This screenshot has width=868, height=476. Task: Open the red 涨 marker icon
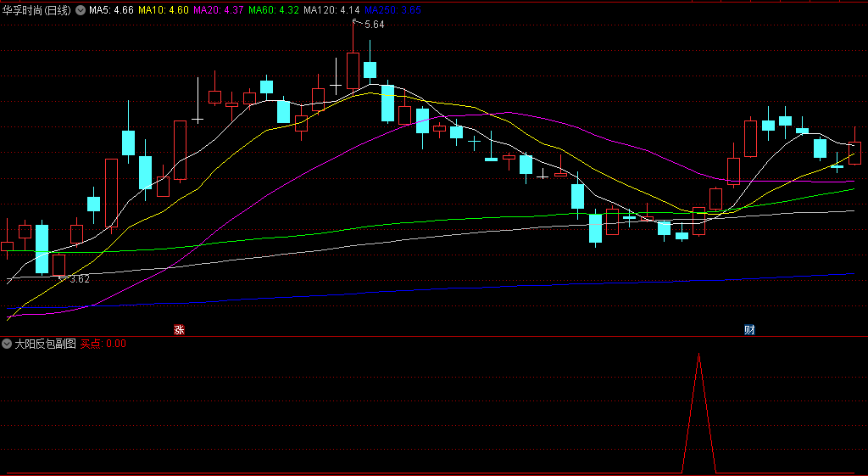click(x=179, y=330)
